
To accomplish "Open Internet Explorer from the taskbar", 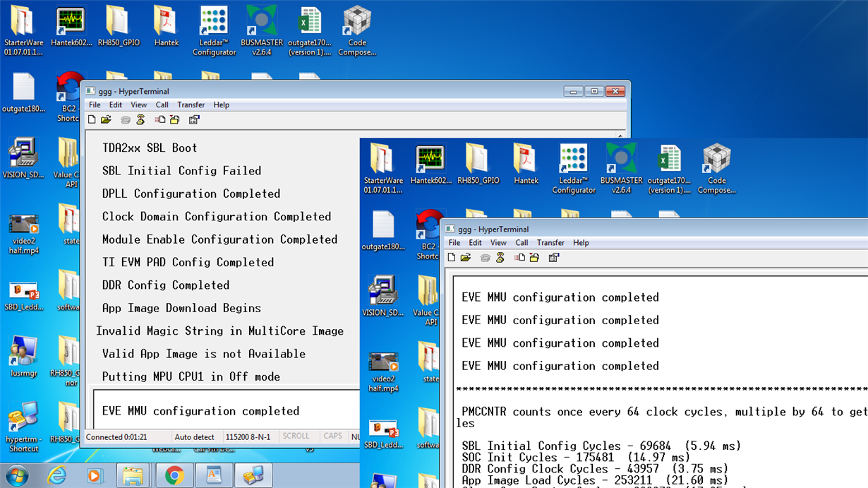I will tap(56, 476).
